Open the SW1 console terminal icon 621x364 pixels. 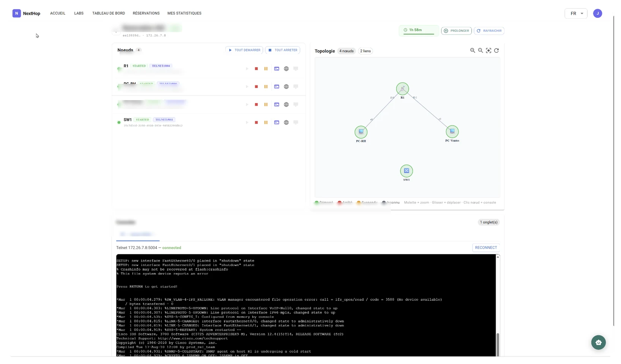(x=277, y=122)
